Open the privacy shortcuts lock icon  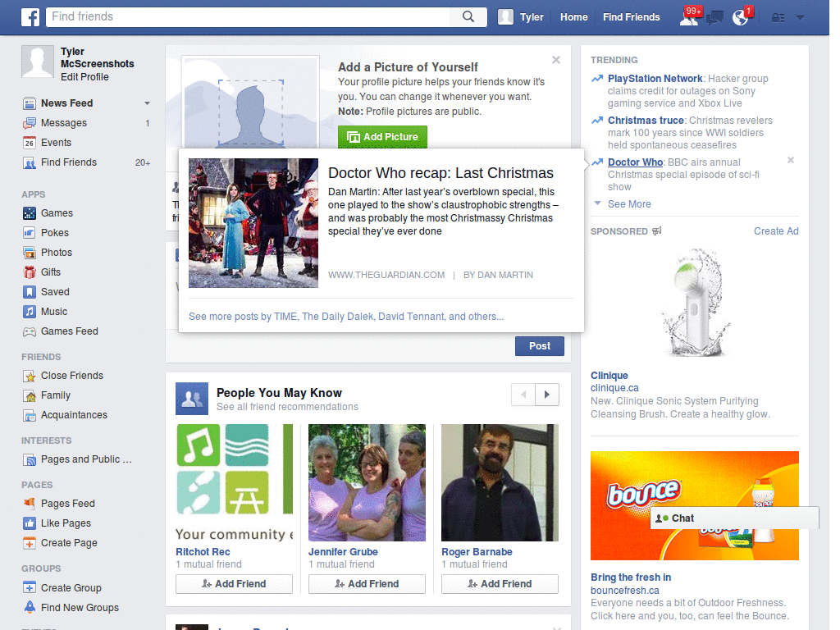(776, 16)
